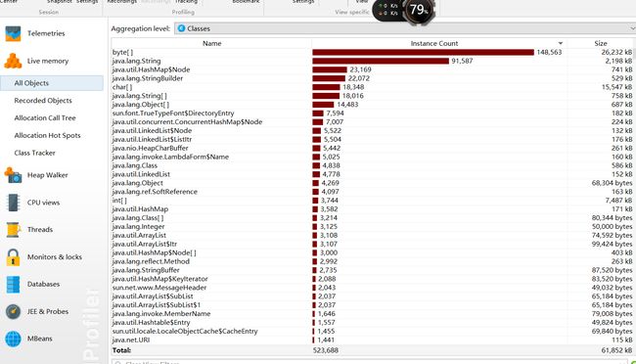The height and width of the screenshot is (364, 636).
Task: Select the java.lang.String[ ] row
Action: click(373, 96)
